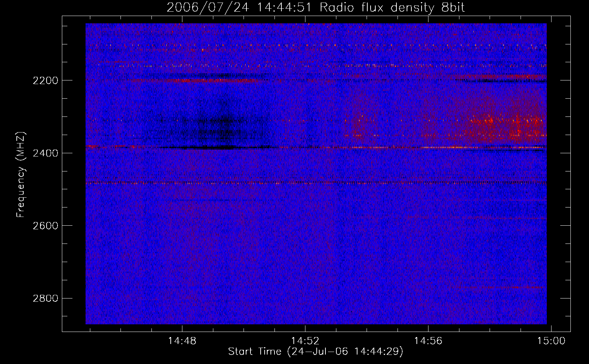This screenshot has height=364, width=589.
Task: Click the "Start Time (24-Jul-06 14:44:29)" axis label
Action: [316, 352]
